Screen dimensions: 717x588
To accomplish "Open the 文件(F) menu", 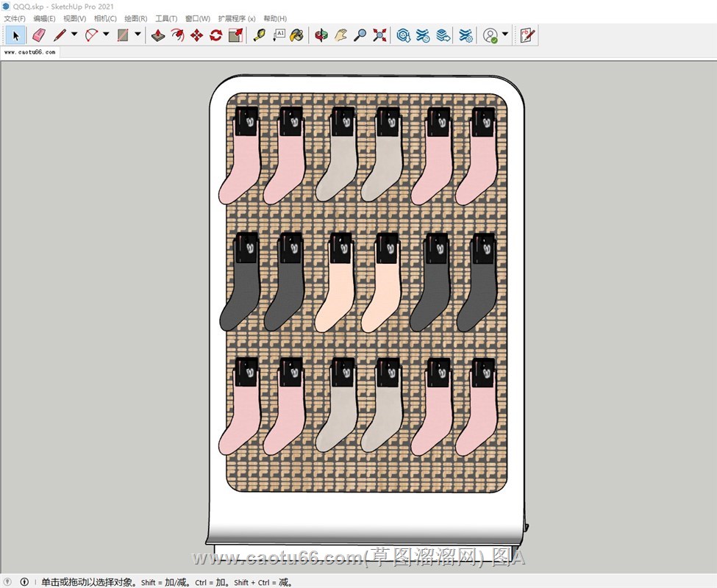I will click(15, 18).
